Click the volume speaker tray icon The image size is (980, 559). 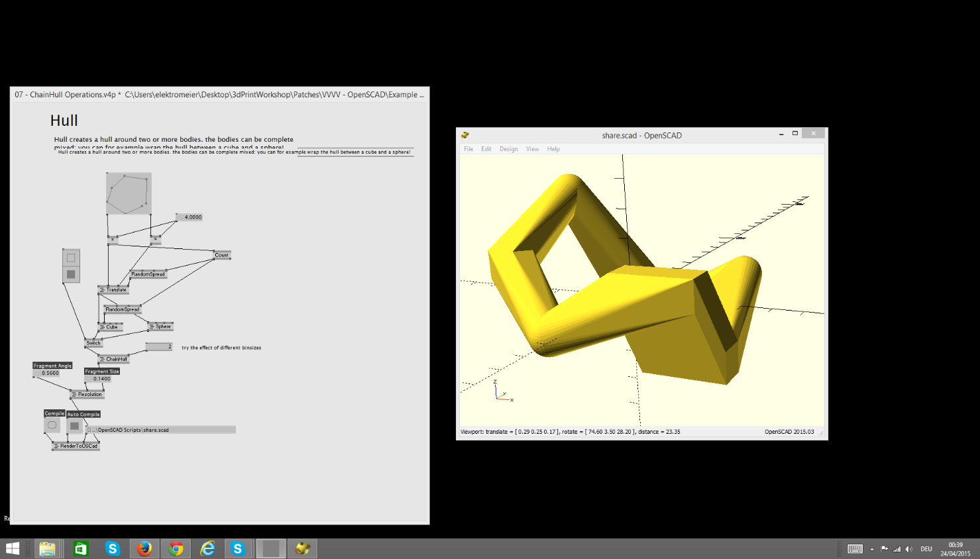[908, 549]
